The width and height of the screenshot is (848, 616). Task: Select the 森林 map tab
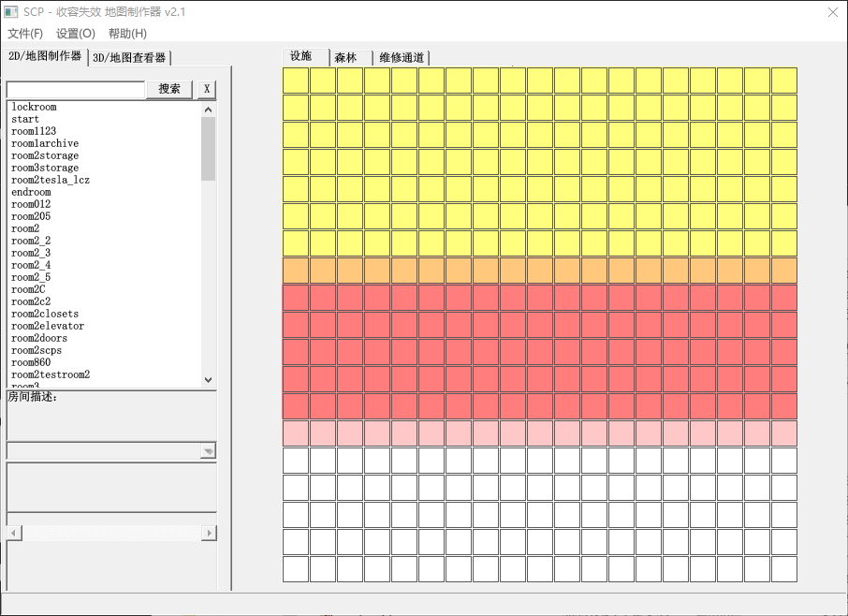point(351,57)
